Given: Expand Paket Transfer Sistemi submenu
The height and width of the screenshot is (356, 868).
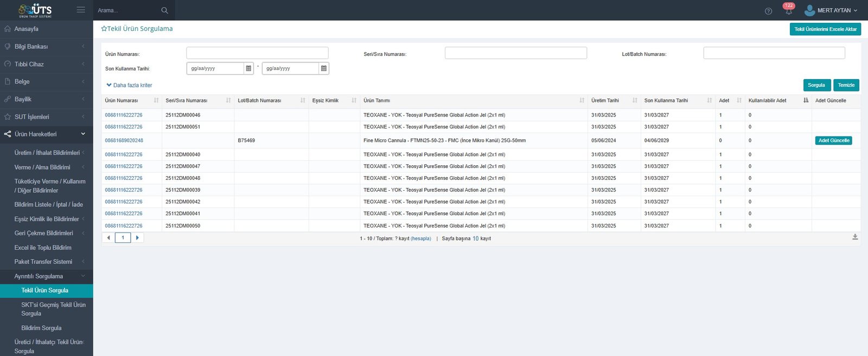Looking at the screenshot, I should tap(46, 262).
